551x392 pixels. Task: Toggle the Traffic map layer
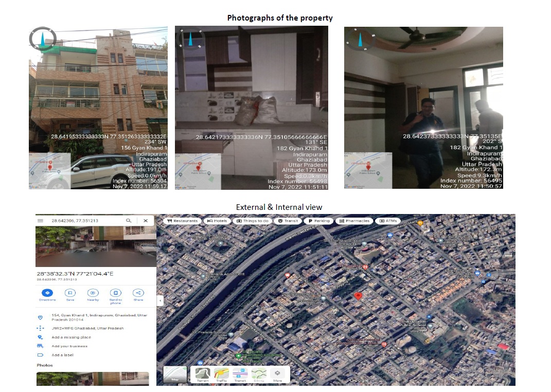click(221, 375)
